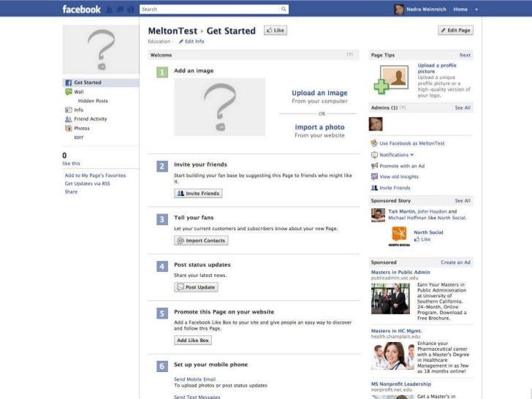Click the Search input field
532x399 pixels.
209,9
